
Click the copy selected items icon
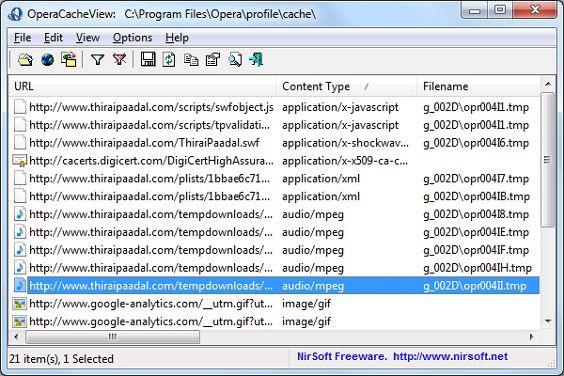pos(191,59)
